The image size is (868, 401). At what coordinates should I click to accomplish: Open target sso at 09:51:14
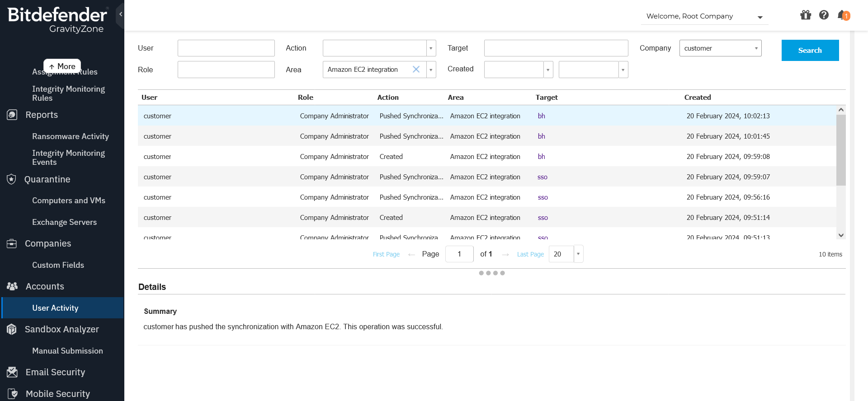click(x=542, y=218)
